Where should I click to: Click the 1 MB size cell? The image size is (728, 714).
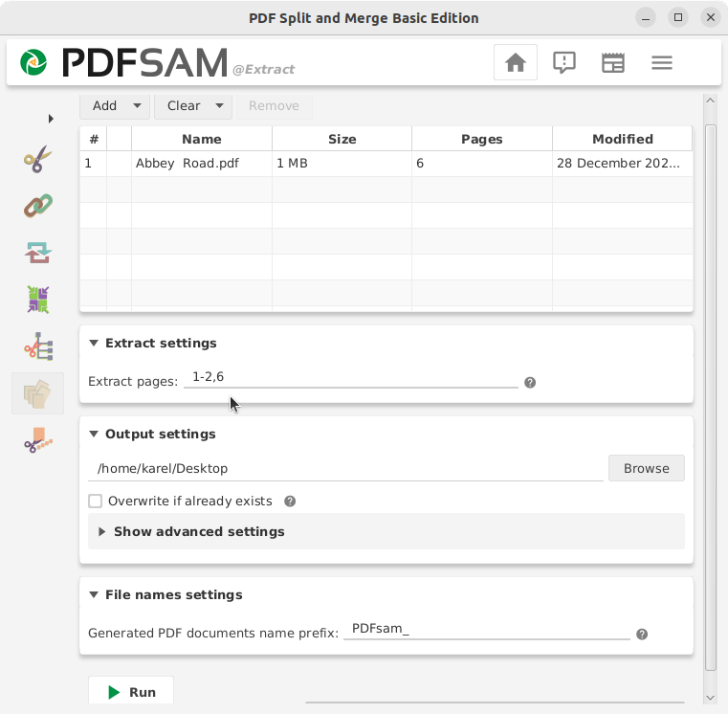click(342, 164)
